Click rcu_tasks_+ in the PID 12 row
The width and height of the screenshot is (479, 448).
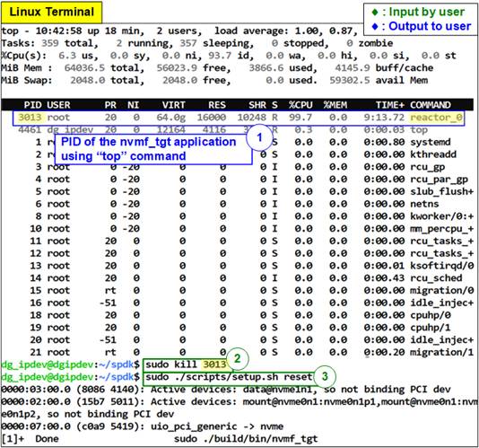(441, 253)
